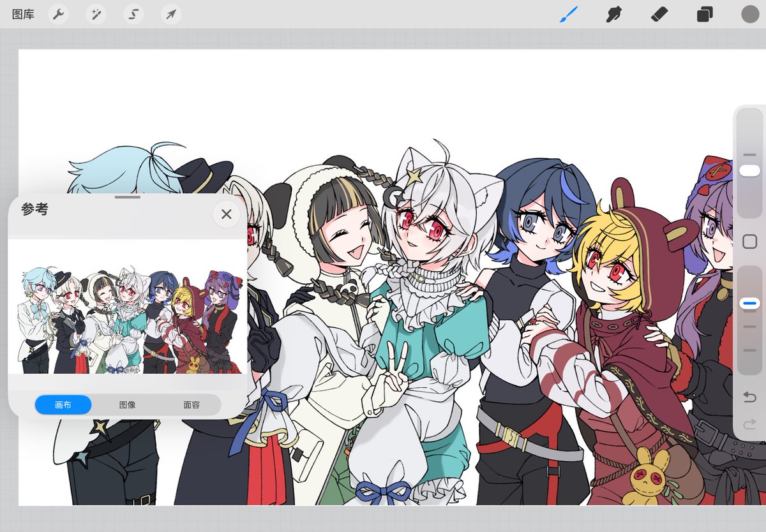Viewport: 766px width, 532px height.
Task: Close the 参考 reference panel
Action: point(226,214)
